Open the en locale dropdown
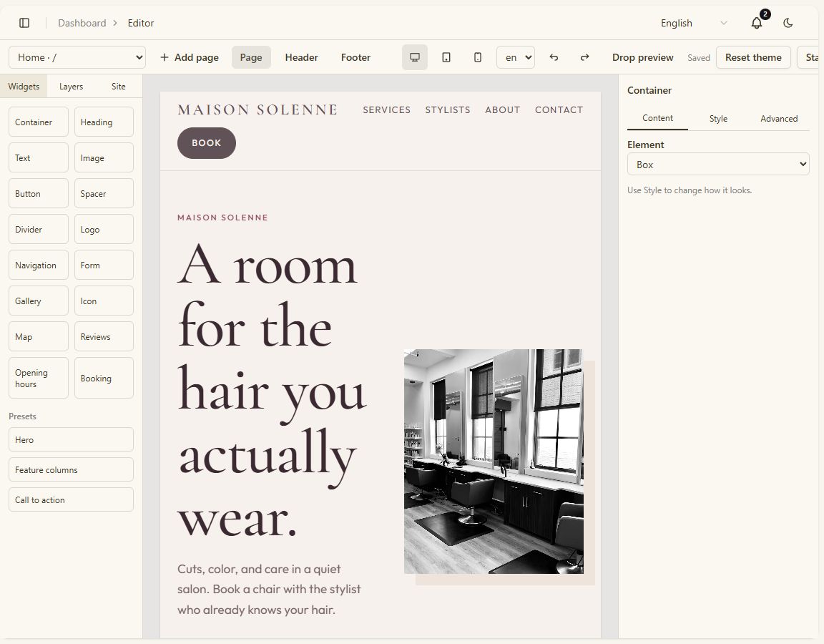Image resolution: width=824 pixels, height=644 pixels. [516, 57]
